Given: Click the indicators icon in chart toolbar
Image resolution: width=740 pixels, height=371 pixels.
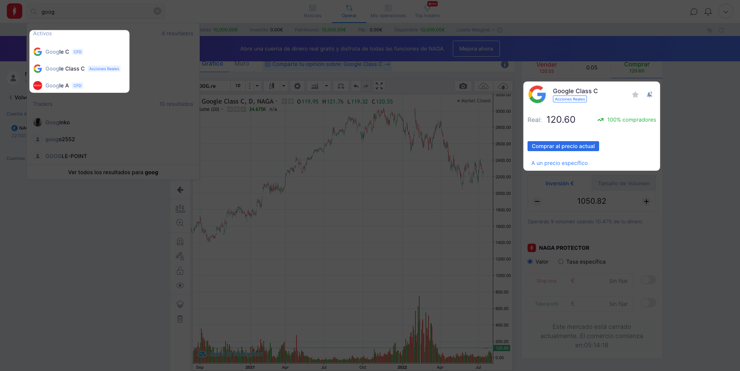Looking at the screenshot, I should [315, 86].
